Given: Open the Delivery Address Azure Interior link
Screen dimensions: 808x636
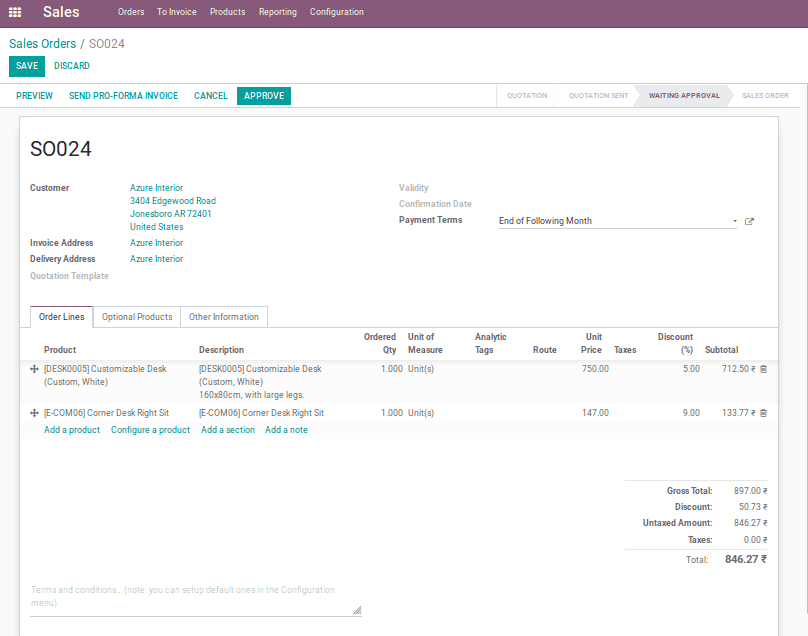Looking at the screenshot, I should [x=157, y=259].
